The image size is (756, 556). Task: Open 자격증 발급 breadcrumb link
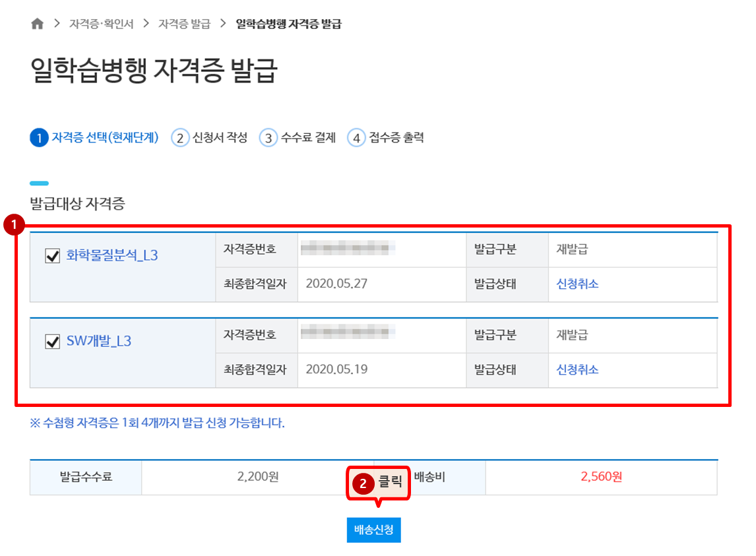pos(184,24)
